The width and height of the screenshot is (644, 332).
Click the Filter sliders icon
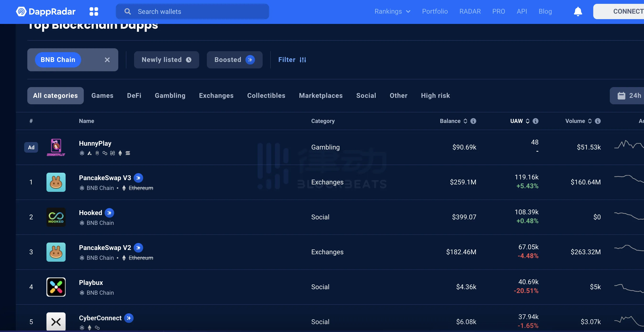(x=303, y=59)
